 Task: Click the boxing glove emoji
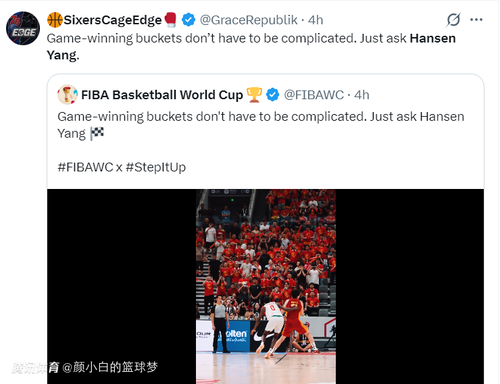pos(171,20)
